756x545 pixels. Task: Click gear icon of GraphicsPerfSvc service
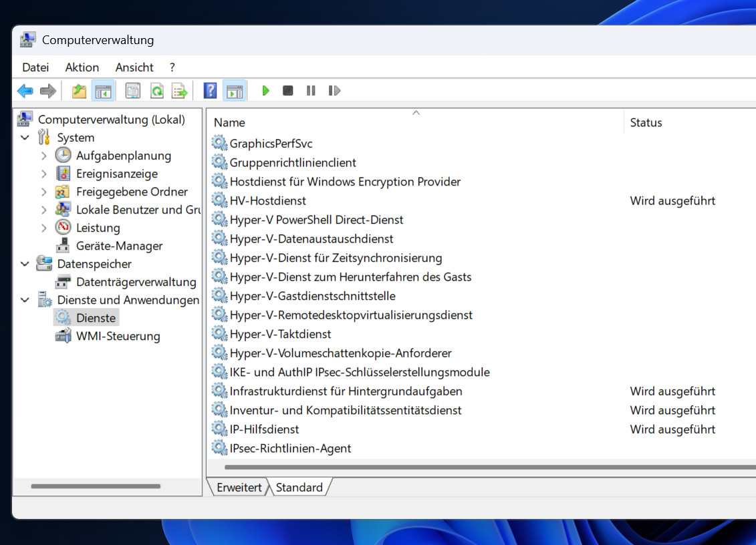tap(220, 143)
